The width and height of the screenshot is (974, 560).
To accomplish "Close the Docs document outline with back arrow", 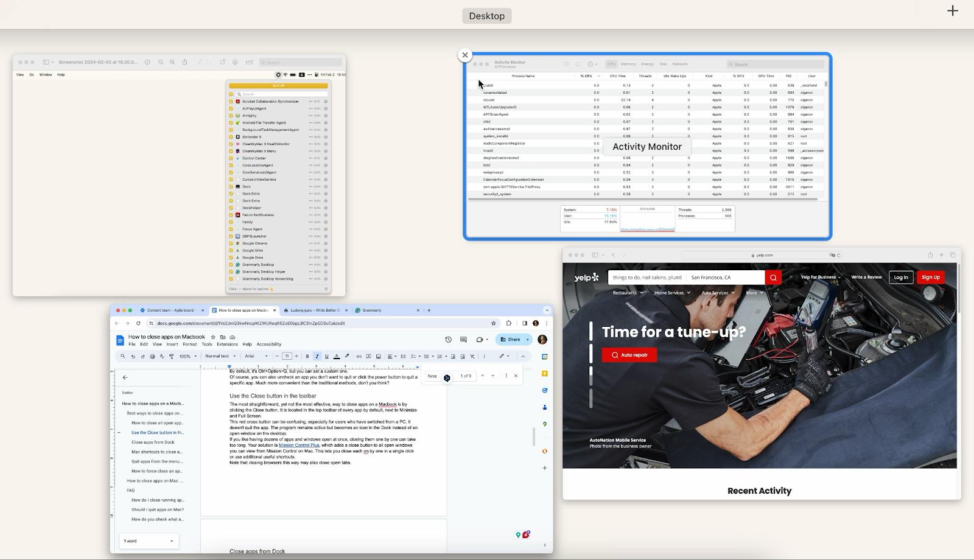I will tap(125, 377).
